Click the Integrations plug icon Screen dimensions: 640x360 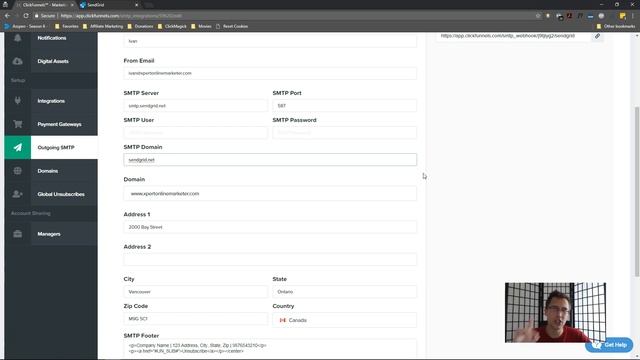18,100
